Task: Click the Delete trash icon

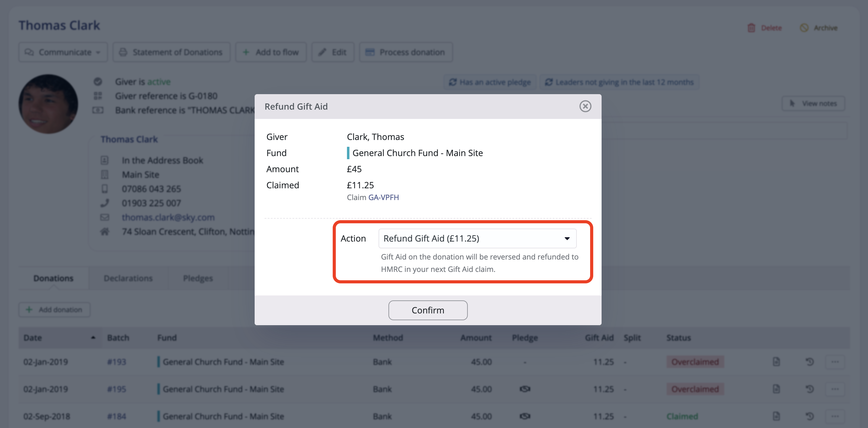Action: (x=751, y=28)
